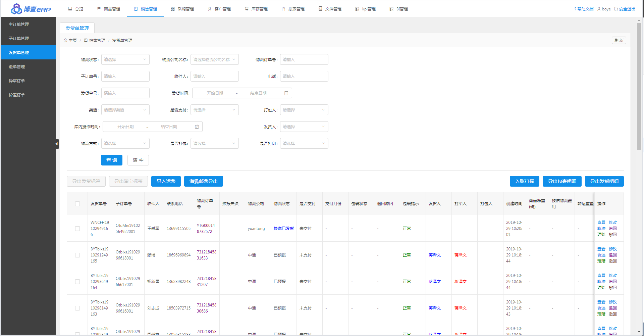This screenshot has height=336, width=644.
Task: Open the 总览 overview menu
Action: [x=76, y=9]
